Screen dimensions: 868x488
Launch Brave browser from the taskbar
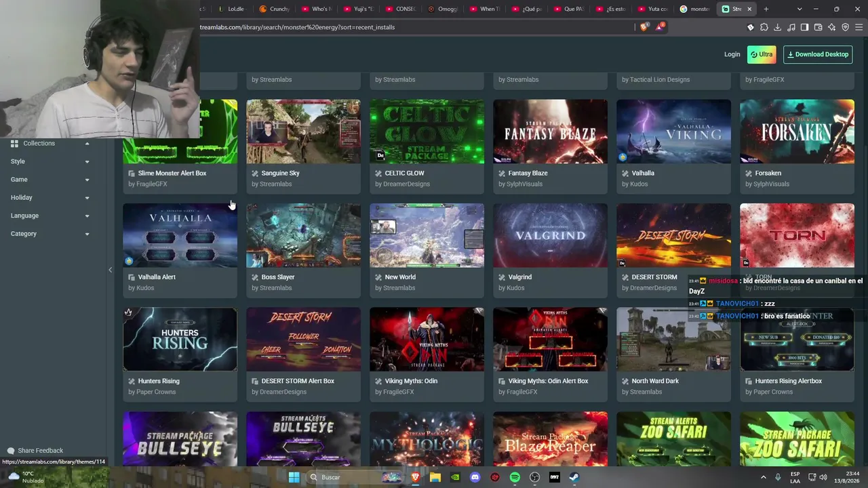[x=416, y=477]
